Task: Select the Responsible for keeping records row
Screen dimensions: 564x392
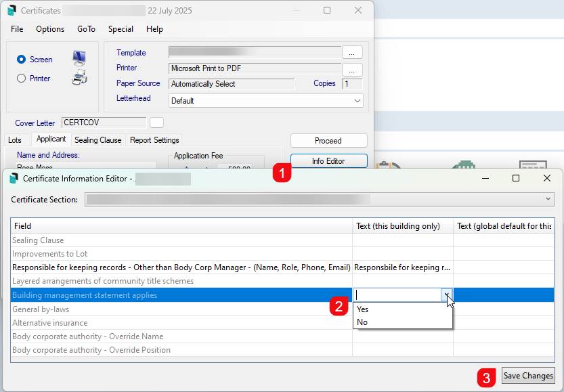Action: pyautogui.click(x=282, y=267)
